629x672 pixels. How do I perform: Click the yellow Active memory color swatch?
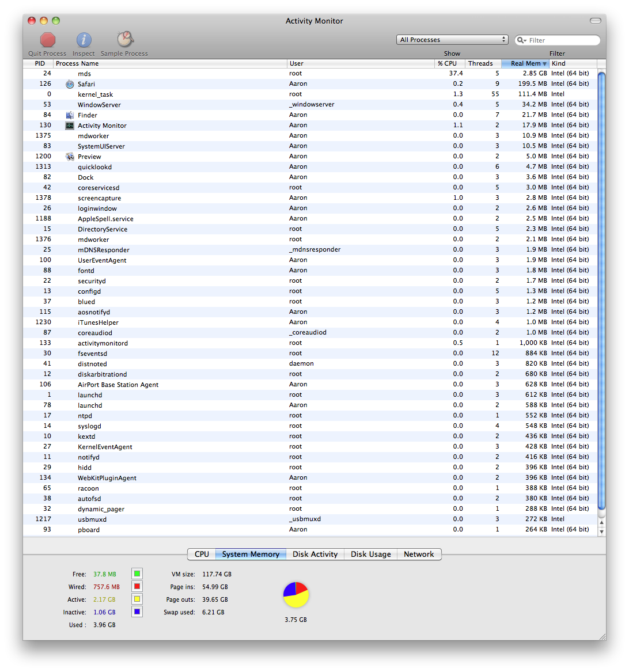click(x=137, y=599)
